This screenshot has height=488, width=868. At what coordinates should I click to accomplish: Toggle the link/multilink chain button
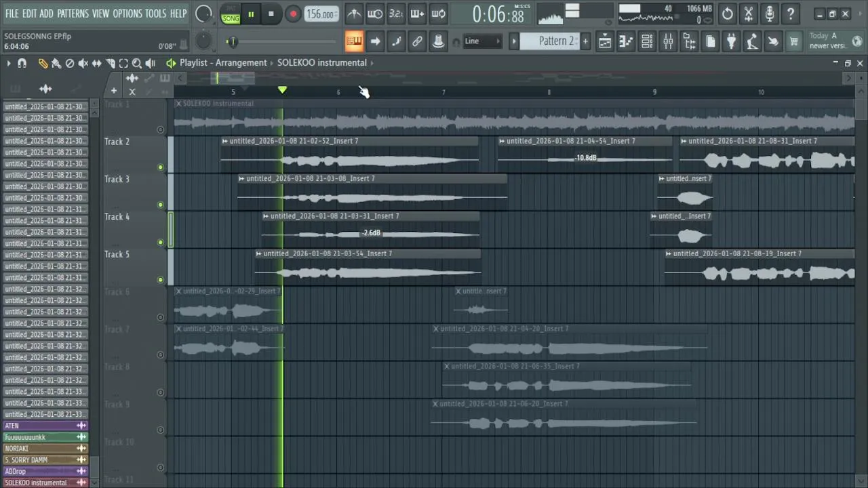click(417, 41)
